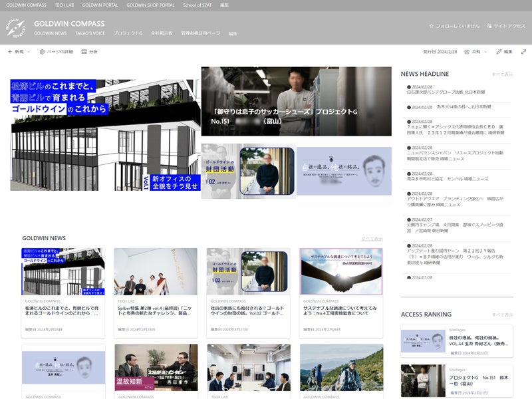Click the Goldwin Compass site logo

coord(15,28)
